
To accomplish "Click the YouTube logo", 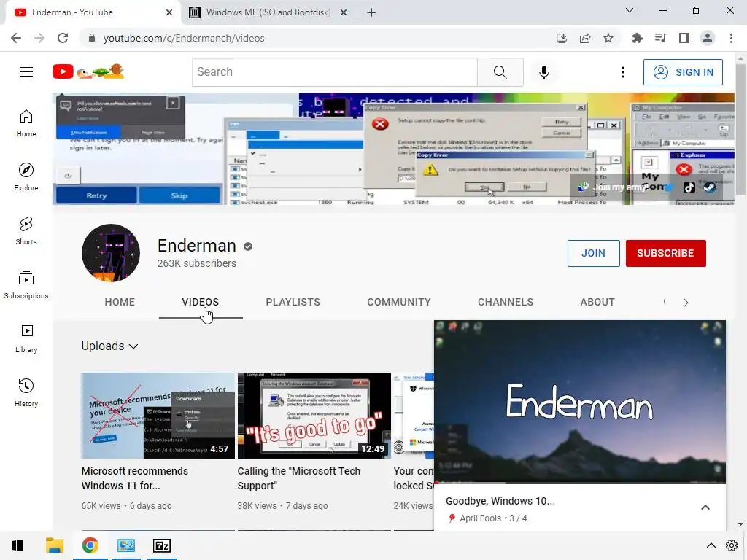I will (88, 71).
